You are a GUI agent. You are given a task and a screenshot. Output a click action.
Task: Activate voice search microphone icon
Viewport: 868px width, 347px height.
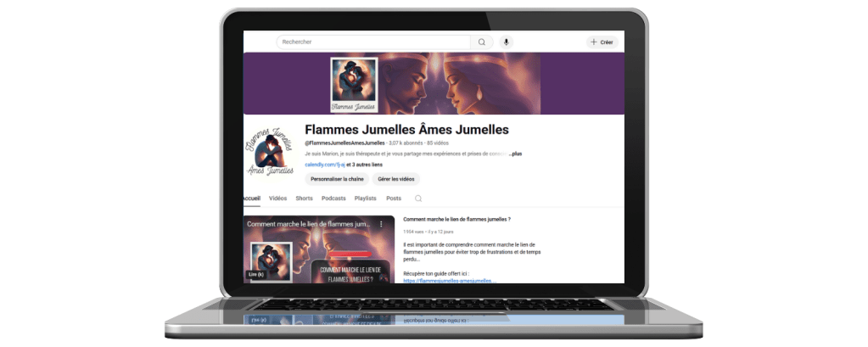507,42
